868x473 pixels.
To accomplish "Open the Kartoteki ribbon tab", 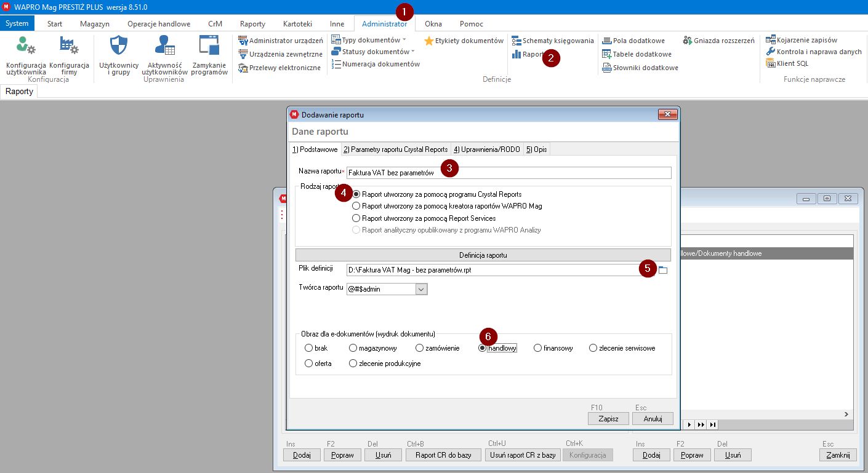I will coord(297,24).
